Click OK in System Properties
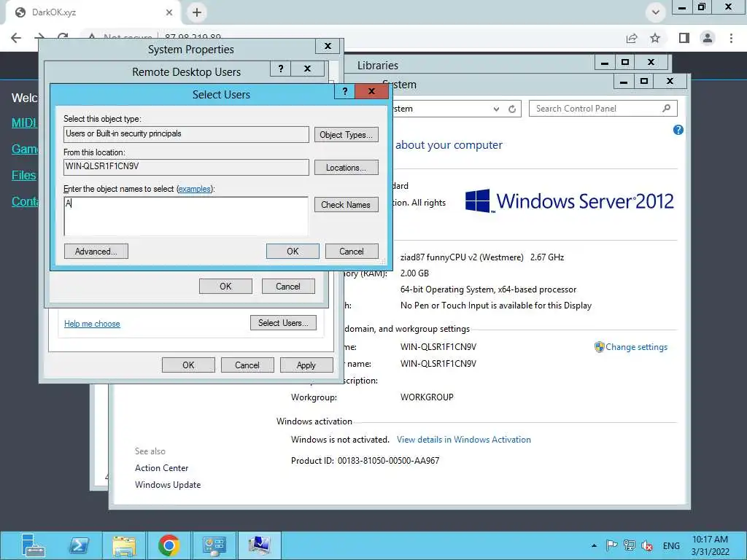 pyautogui.click(x=188, y=365)
